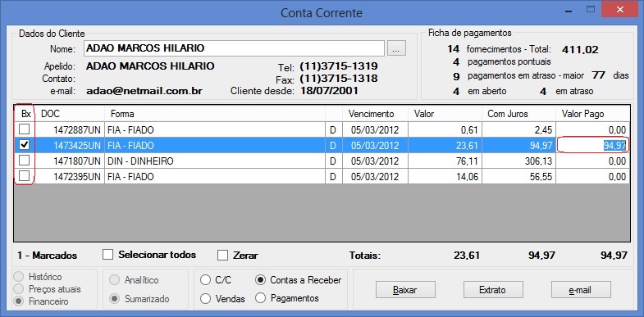Click the Fax number (11)3715-1318
Image resolution: width=644 pixels, height=317 pixels.
pyautogui.click(x=339, y=79)
